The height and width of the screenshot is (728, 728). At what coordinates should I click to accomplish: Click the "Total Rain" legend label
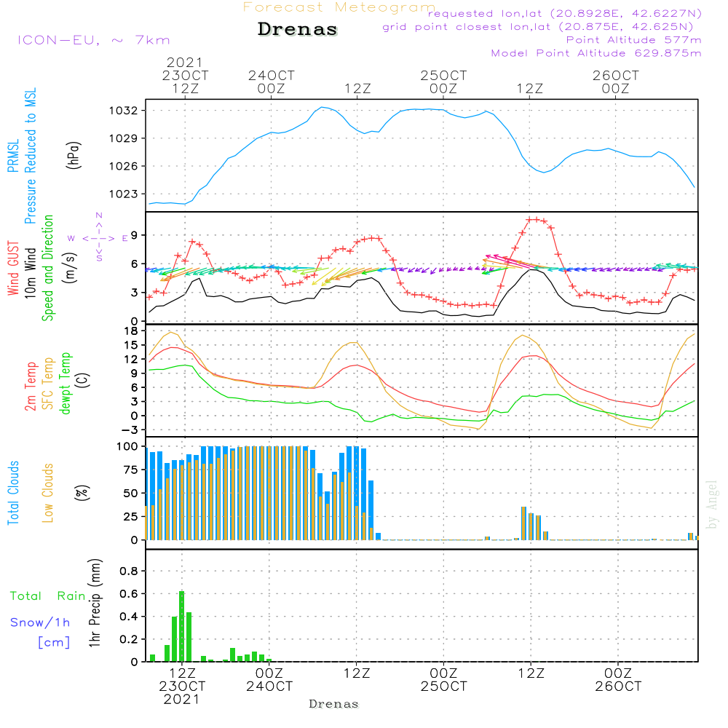click(48, 596)
